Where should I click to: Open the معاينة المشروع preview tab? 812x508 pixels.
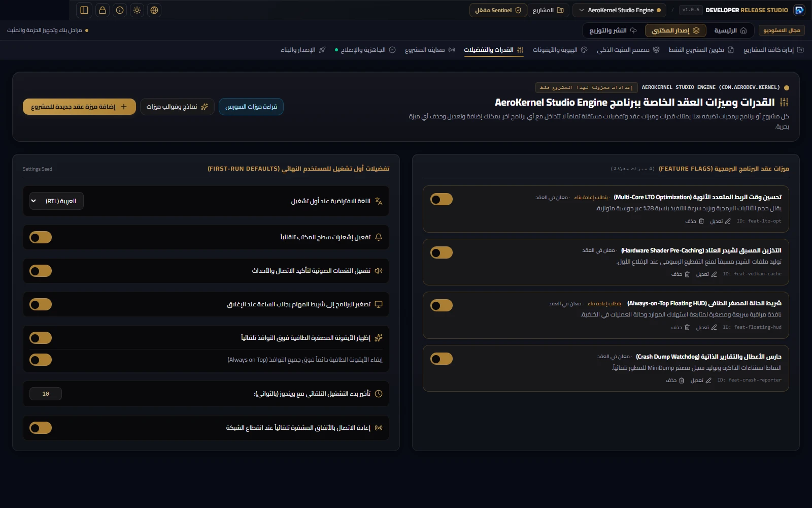(430, 50)
